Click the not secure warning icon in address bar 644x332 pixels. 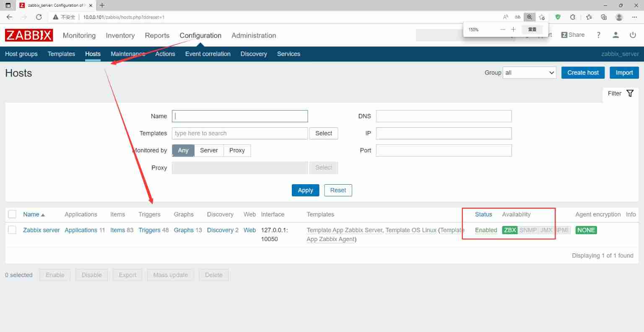pyautogui.click(x=55, y=17)
